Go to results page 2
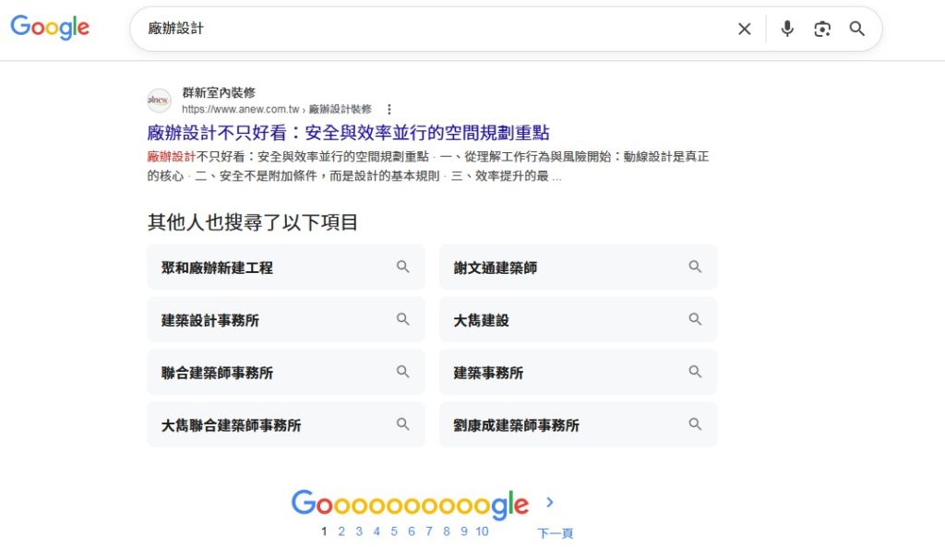The image size is (945, 560). pos(341,531)
